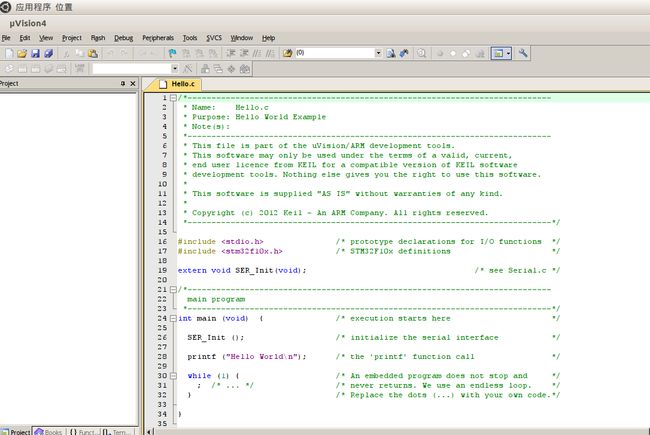650x435 pixels.
Task: Create a new file with the New icon
Action: coord(9,53)
